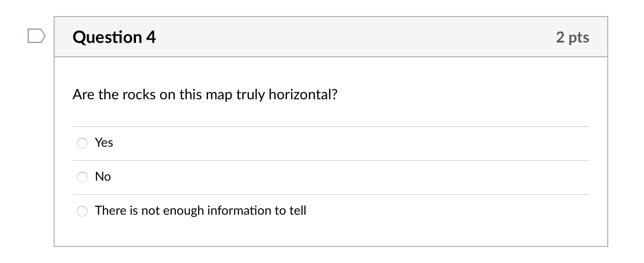Click the divider above the Yes option
This screenshot has width=644, height=263.
(331, 126)
